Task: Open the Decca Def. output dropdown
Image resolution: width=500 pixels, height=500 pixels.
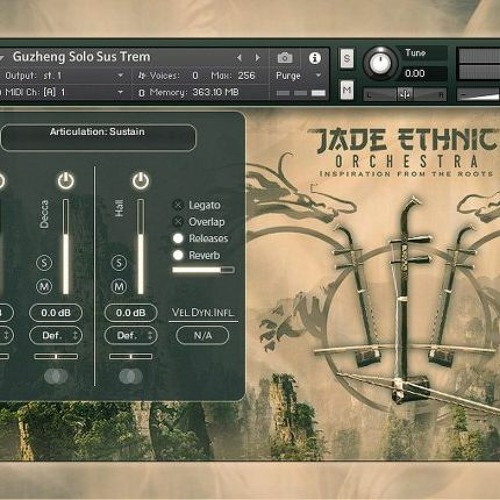Action: [x=56, y=335]
